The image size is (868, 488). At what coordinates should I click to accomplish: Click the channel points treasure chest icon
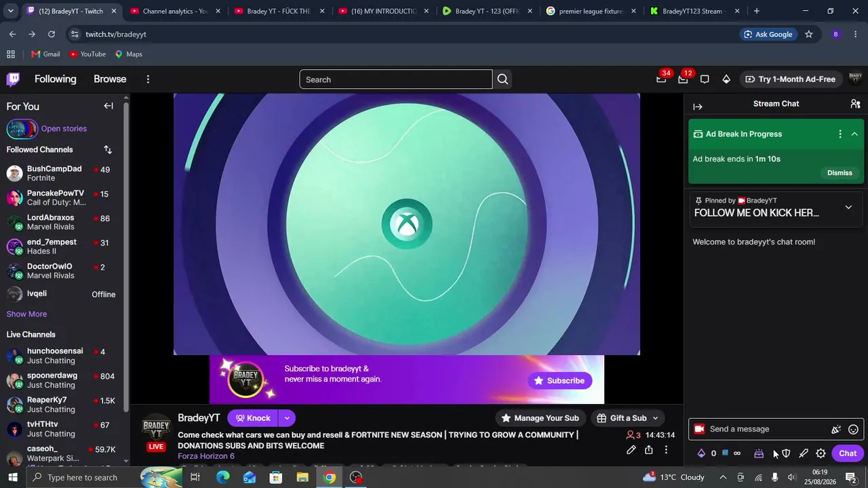pos(759,453)
